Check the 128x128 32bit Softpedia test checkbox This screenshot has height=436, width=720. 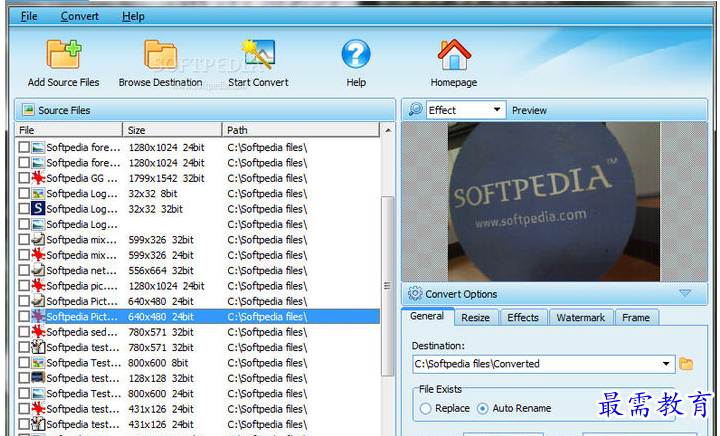(x=24, y=378)
